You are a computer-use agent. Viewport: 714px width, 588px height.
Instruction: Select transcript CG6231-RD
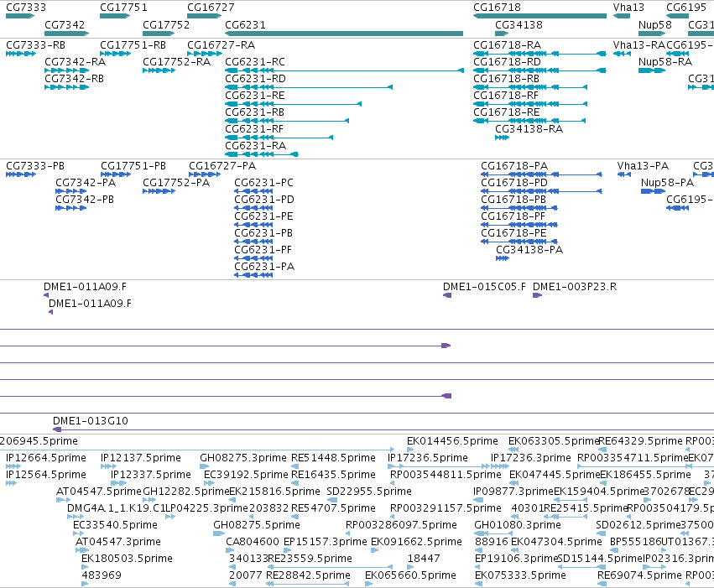pos(255,79)
